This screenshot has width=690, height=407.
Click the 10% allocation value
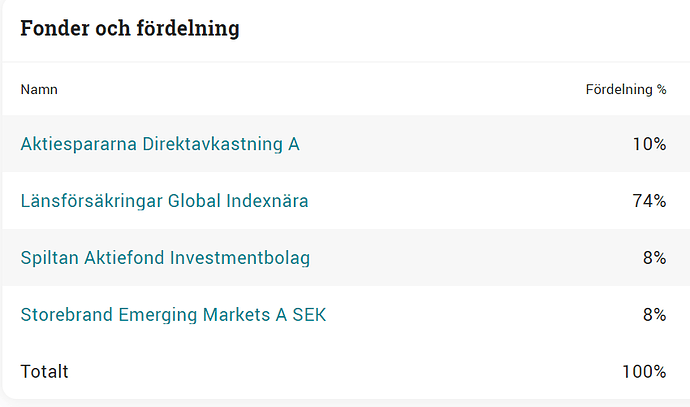[649, 144]
